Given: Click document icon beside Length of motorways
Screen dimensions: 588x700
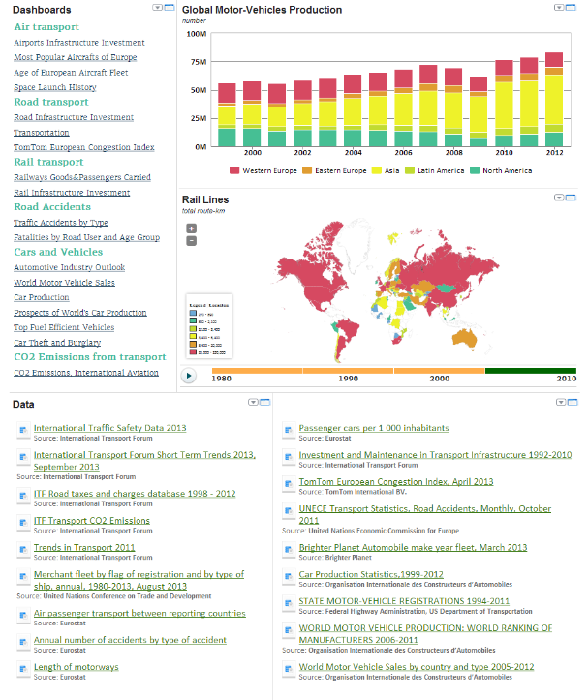Looking at the screenshot, I should (x=23, y=668).
